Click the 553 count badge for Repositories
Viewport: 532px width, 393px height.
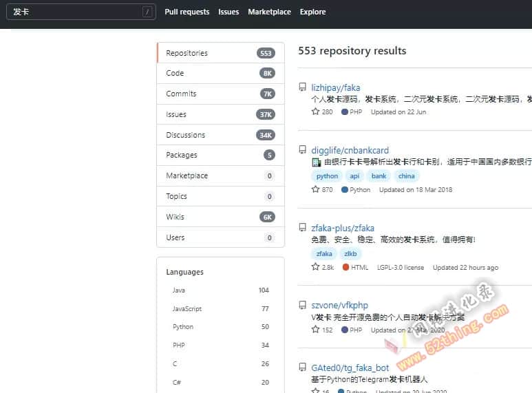266,53
